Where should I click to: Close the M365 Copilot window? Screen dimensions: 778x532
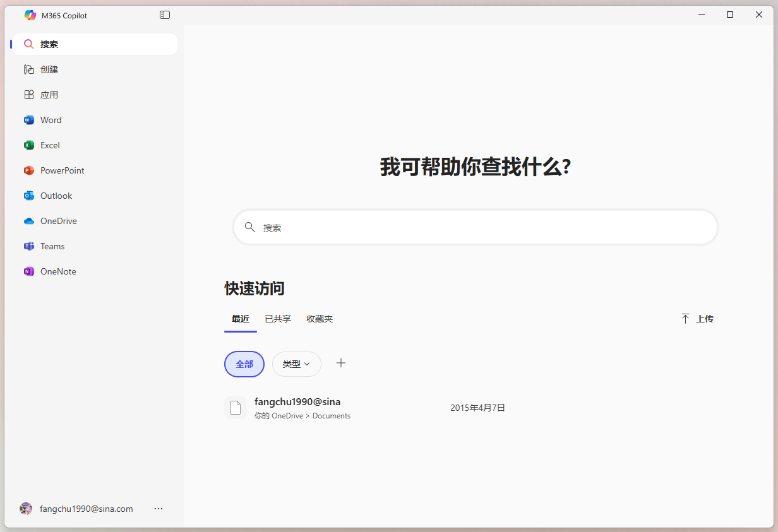(759, 15)
